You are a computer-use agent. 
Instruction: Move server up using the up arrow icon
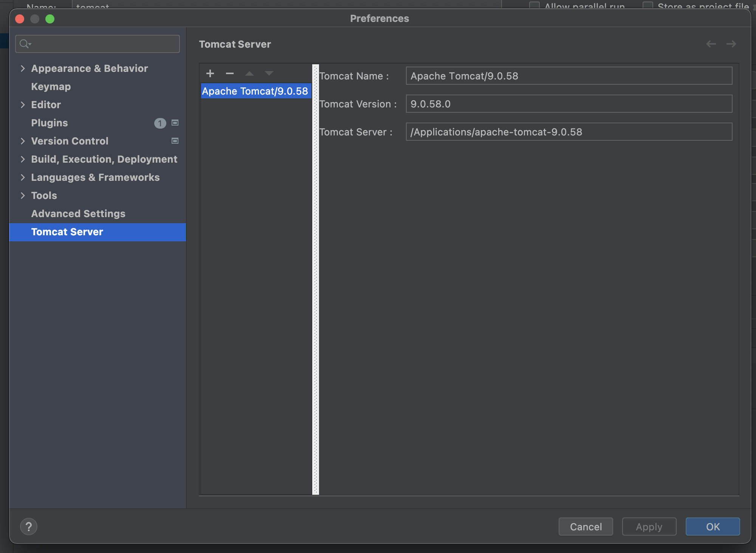(249, 73)
